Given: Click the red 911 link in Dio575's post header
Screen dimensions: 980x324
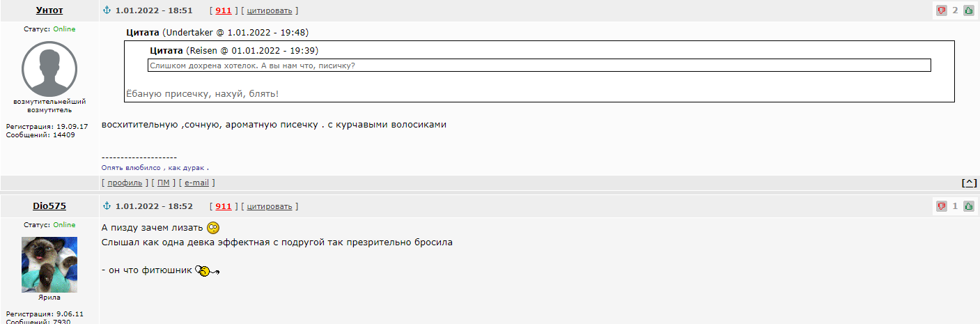Looking at the screenshot, I should point(224,206).
